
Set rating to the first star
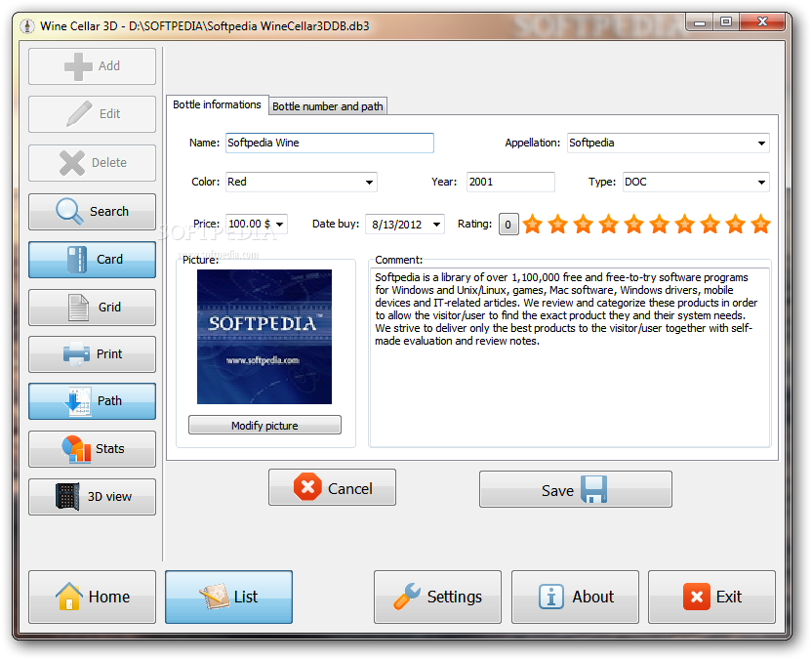tap(532, 225)
